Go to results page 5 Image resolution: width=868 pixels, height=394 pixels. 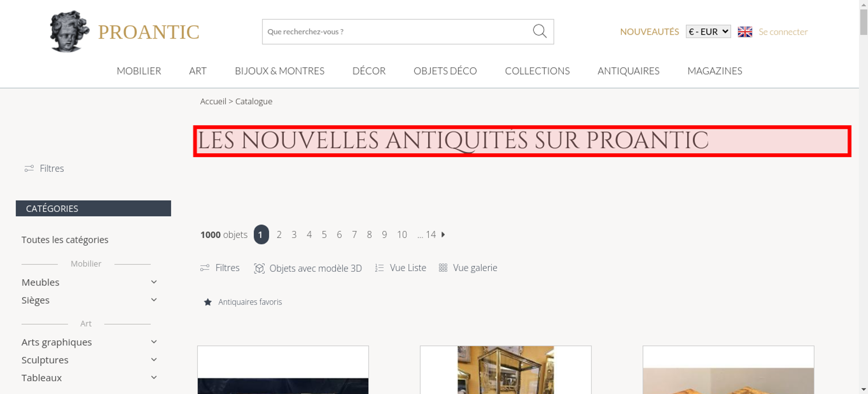(x=324, y=235)
